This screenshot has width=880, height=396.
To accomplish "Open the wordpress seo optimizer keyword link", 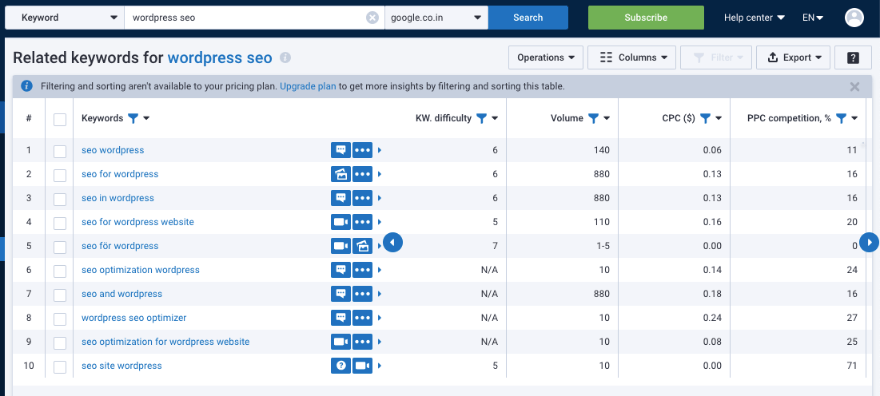I will pyautogui.click(x=134, y=318).
